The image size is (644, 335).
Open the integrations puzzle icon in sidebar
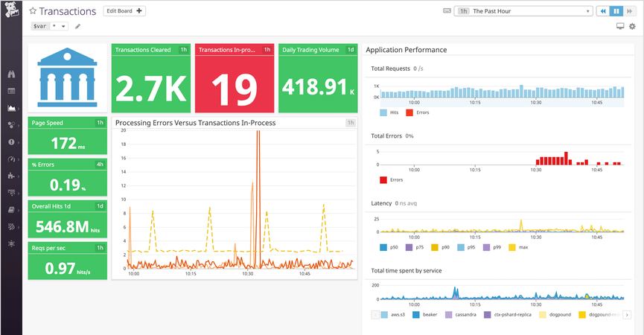pyautogui.click(x=11, y=176)
